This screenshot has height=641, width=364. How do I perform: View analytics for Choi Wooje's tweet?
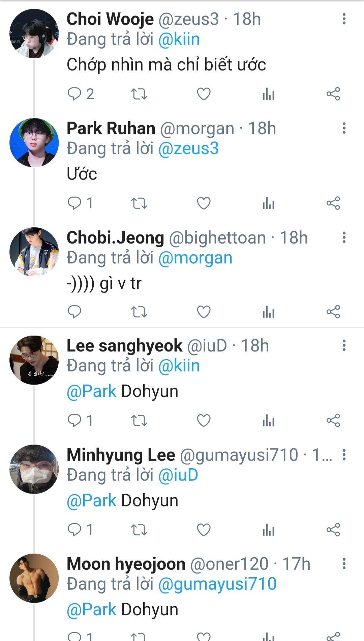point(268,94)
